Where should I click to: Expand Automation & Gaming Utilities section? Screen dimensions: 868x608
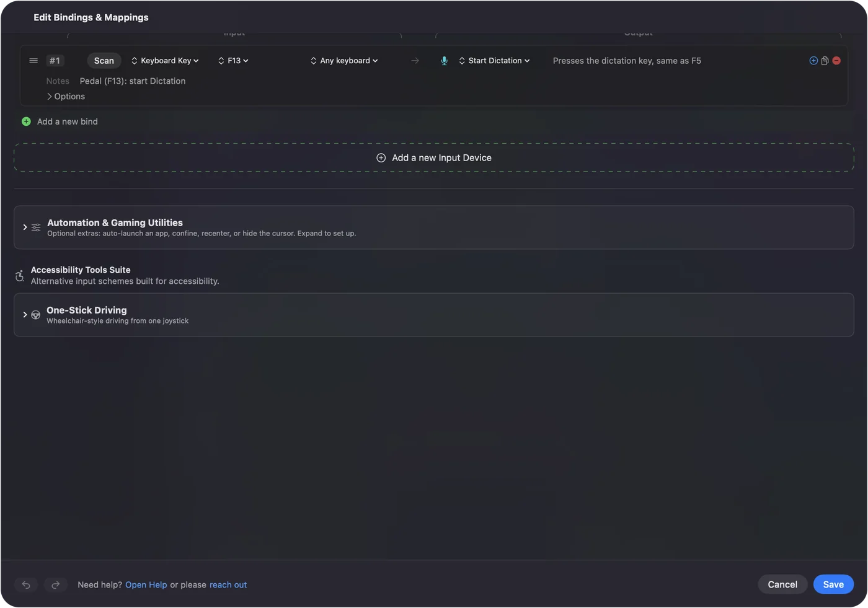pos(25,227)
